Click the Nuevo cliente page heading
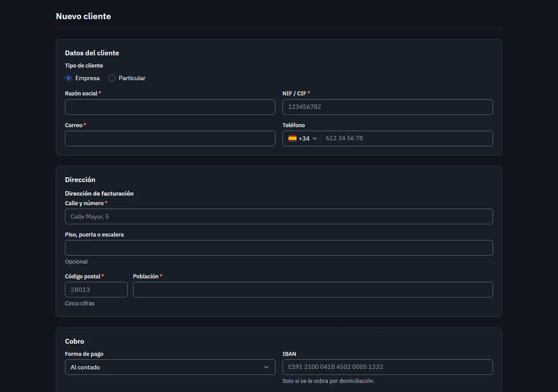558x392 pixels. [83, 16]
